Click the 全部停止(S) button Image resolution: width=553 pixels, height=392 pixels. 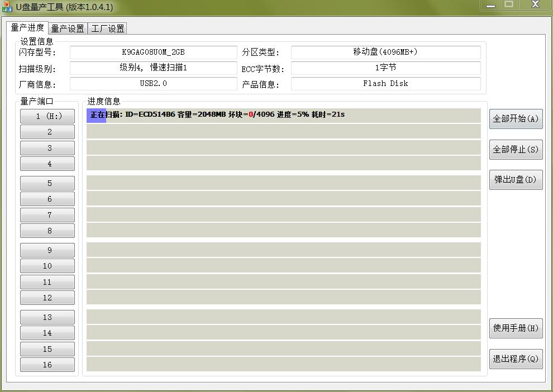516,150
